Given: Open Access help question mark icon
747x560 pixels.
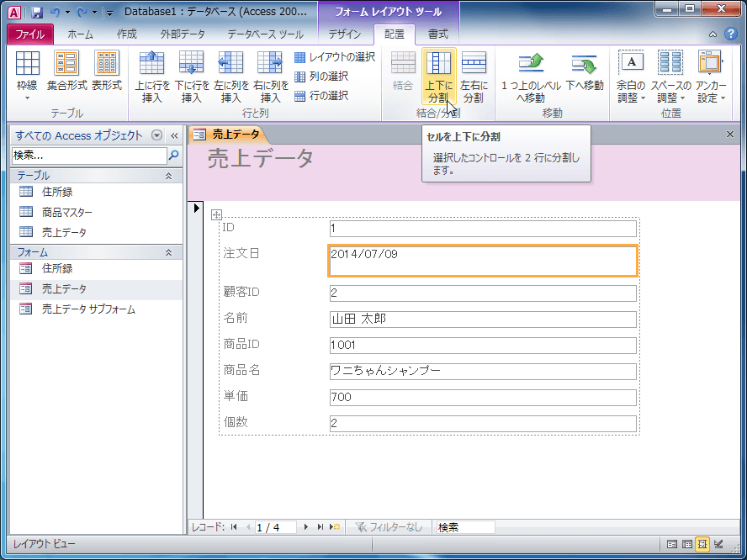Looking at the screenshot, I should [730, 34].
